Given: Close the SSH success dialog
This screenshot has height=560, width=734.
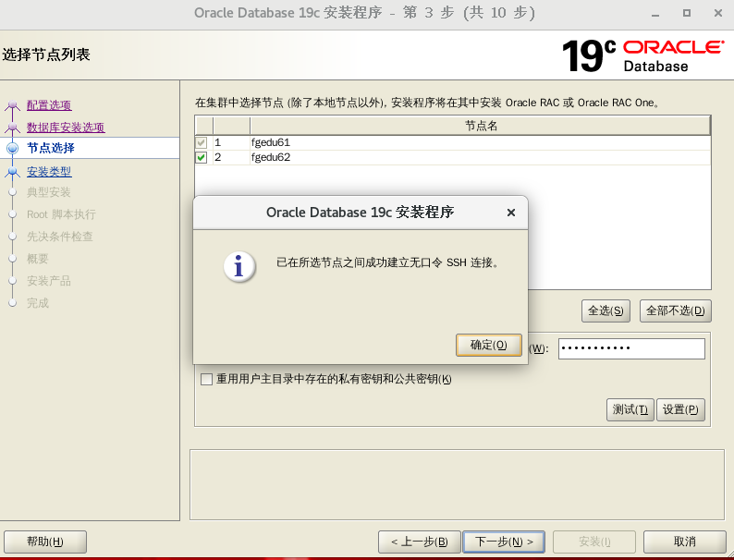Looking at the screenshot, I should click(511, 213).
